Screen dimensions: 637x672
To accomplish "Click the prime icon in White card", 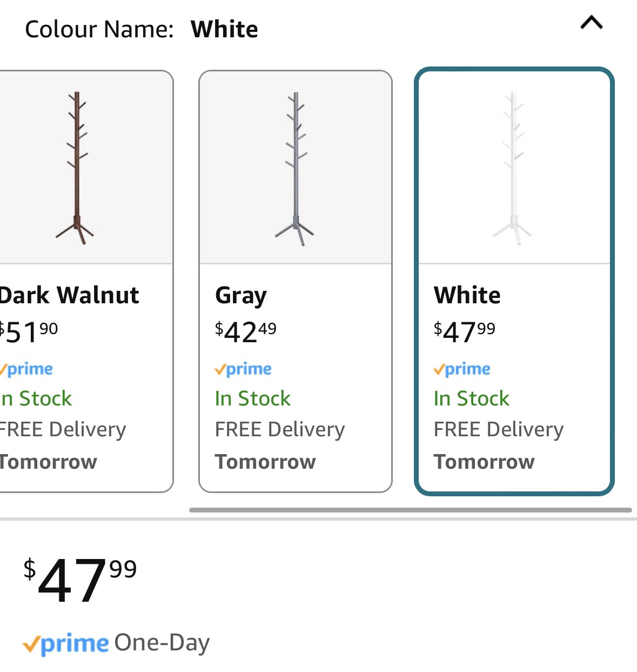I will tap(462, 369).
